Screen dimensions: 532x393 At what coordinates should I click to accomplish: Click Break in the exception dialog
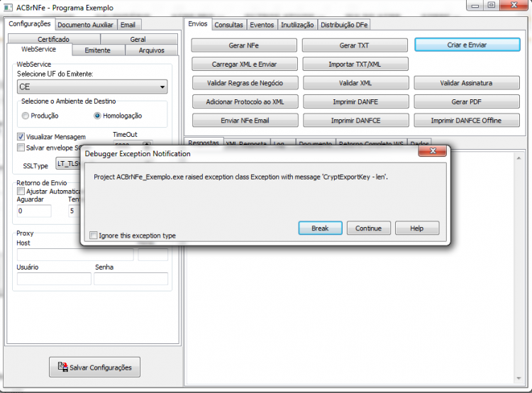[x=320, y=228]
